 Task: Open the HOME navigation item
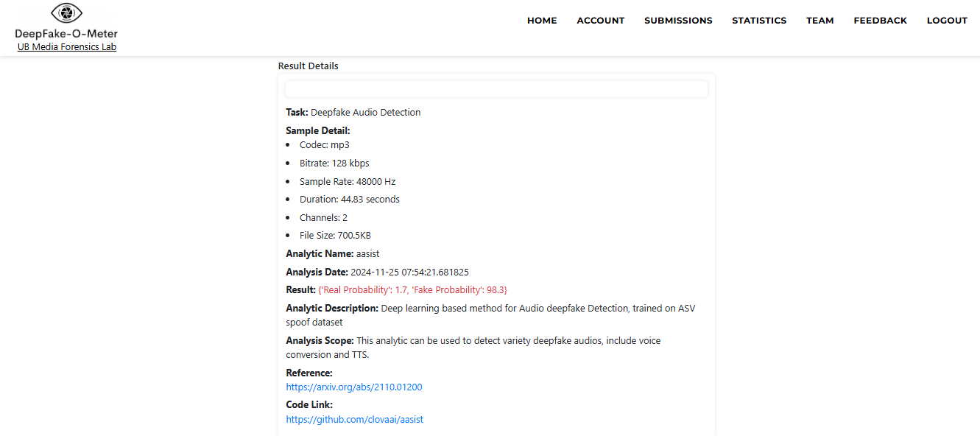click(x=542, y=21)
